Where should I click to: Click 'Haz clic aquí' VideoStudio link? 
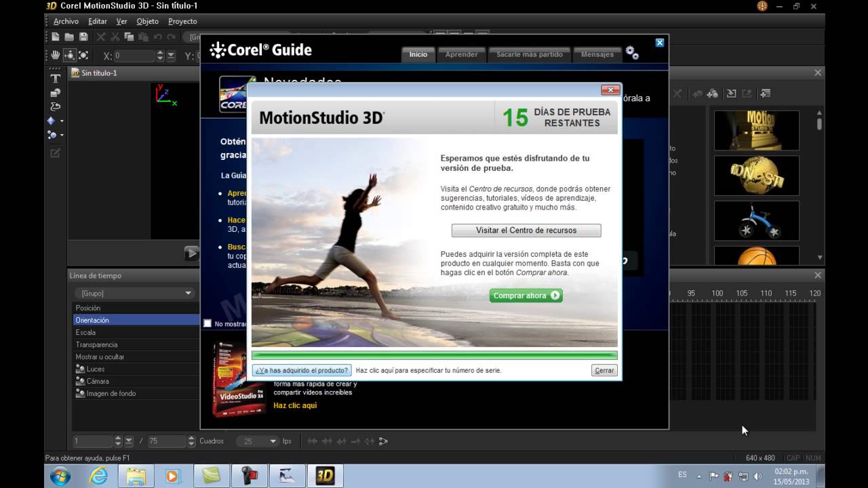coord(295,405)
